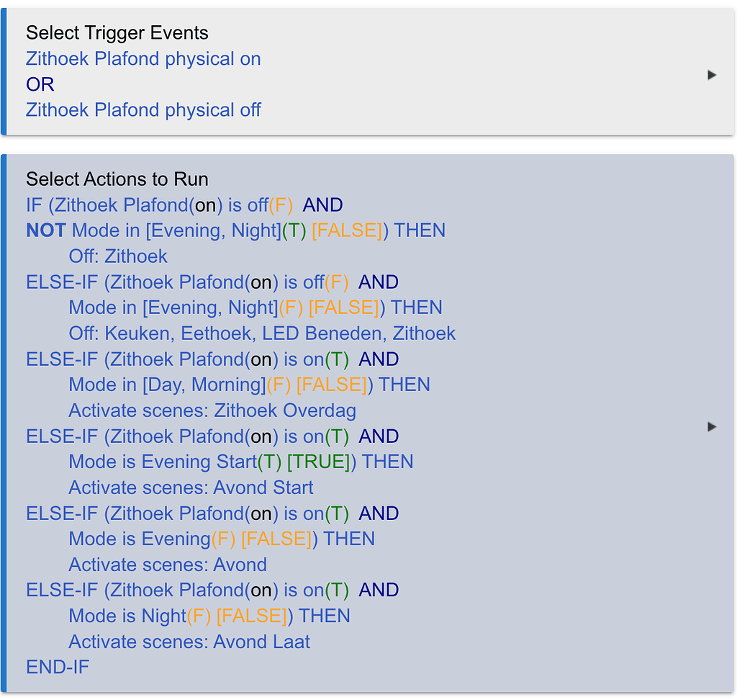The image size is (737, 700).
Task: Expand the Select Trigger Events section
Action: tap(711, 74)
